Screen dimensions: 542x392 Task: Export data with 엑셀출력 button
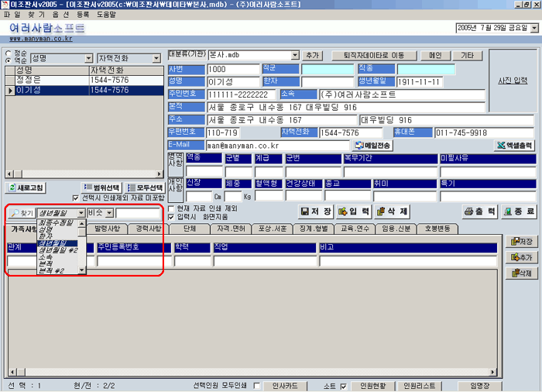tap(514, 145)
